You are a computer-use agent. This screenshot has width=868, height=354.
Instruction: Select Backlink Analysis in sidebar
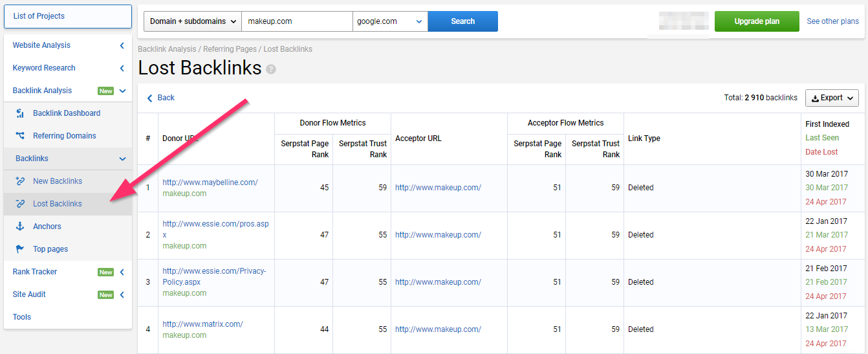42,91
